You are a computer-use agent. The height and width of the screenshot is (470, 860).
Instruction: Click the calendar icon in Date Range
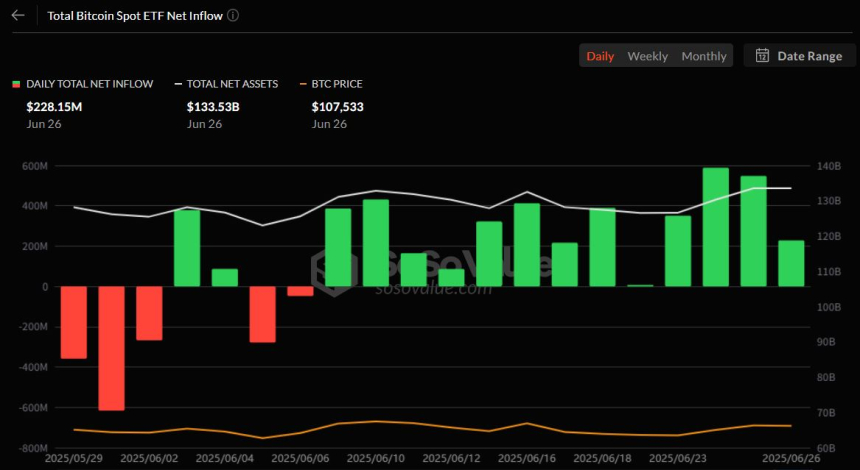coord(762,56)
